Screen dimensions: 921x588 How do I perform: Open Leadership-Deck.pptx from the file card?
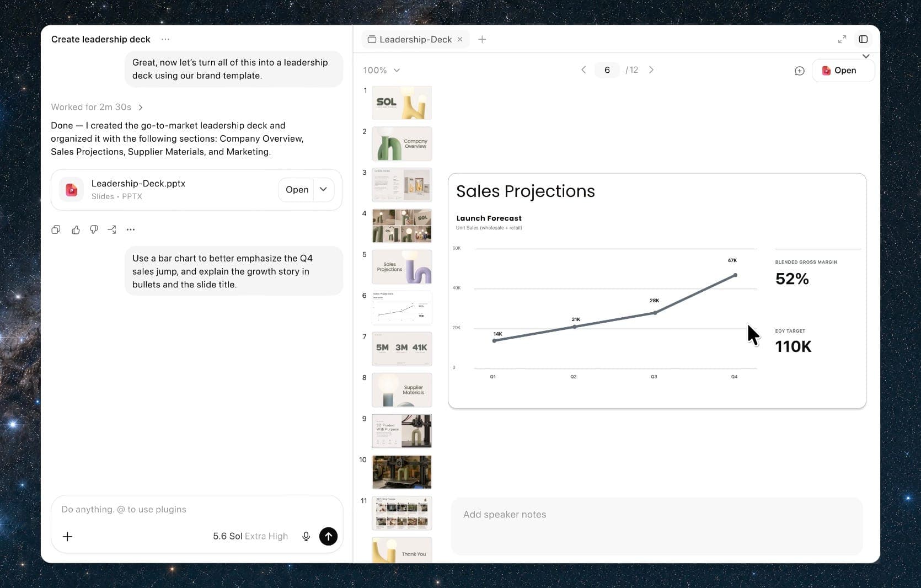click(297, 189)
